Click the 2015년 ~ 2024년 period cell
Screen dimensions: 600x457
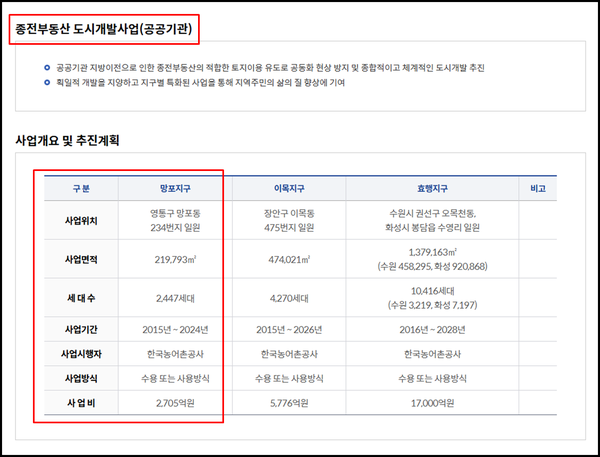click(175, 330)
